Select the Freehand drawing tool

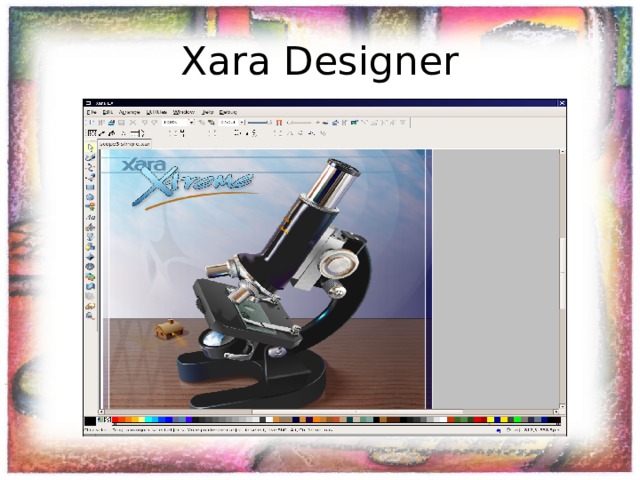coord(91,157)
